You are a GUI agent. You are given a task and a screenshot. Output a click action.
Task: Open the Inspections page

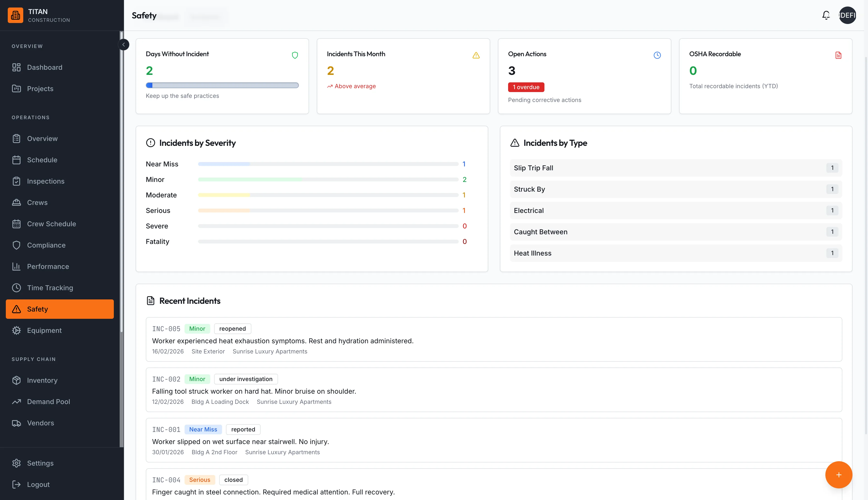(x=60, y=181)
